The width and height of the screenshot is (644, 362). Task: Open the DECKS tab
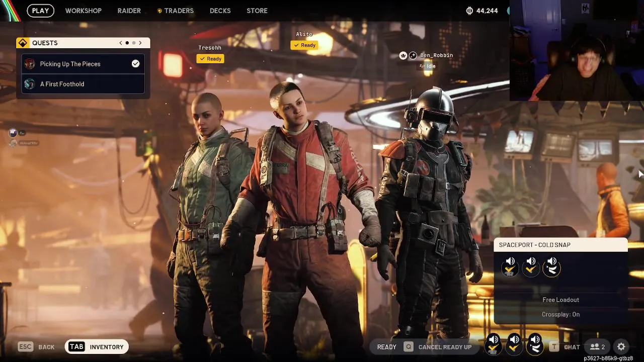point(220,11)
